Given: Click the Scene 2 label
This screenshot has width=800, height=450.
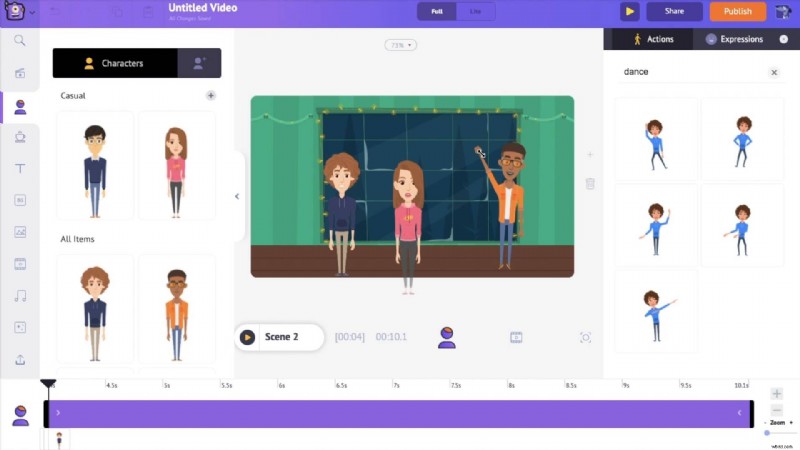Looking at the screenshot, I should [282, 337].
